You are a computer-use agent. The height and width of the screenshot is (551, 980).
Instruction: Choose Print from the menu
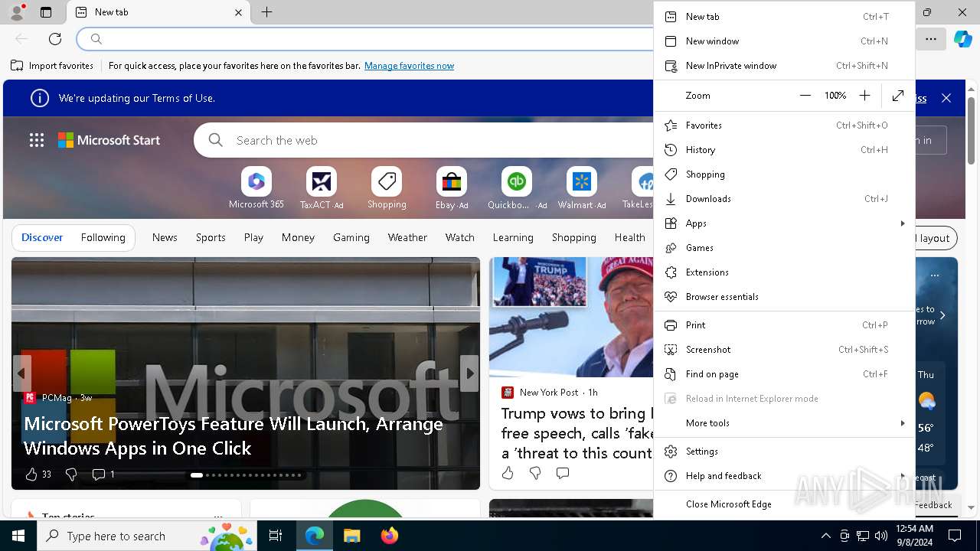pyautogui.click(x=784, y=325)
